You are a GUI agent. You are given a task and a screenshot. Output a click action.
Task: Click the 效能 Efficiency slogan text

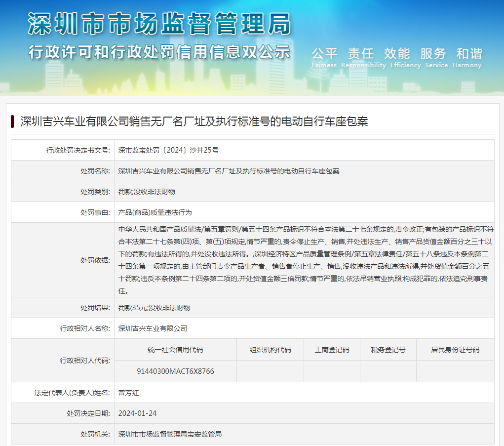pyautogui.click(x=396, y=57)
